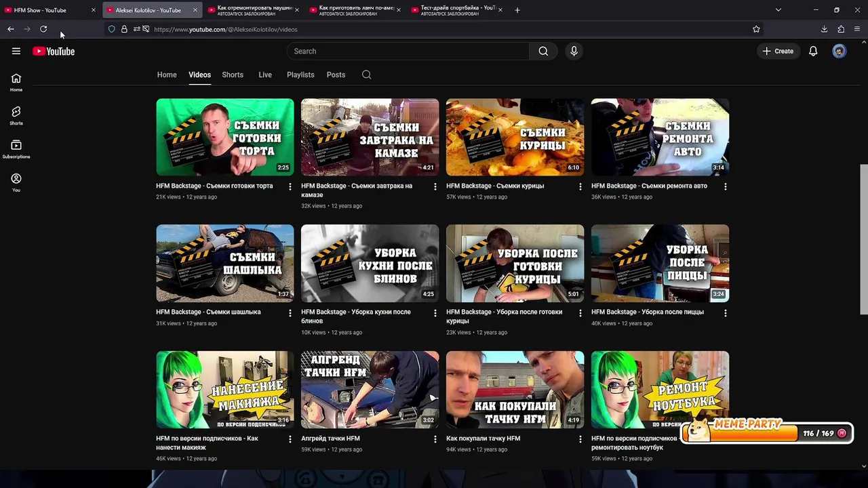Open video title Съемки готовки торта
868x488 pixels.
(x=214, y=186)
